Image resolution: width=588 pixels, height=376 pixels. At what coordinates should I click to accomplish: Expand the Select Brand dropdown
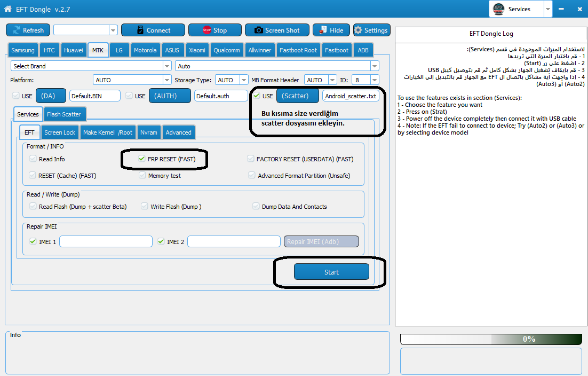click(x=167, y=66)
